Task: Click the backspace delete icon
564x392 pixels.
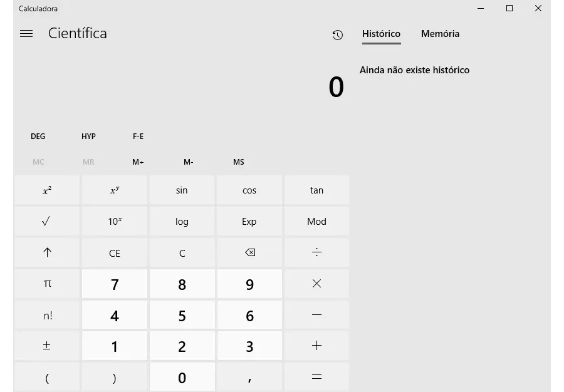Action: (249, 252)
